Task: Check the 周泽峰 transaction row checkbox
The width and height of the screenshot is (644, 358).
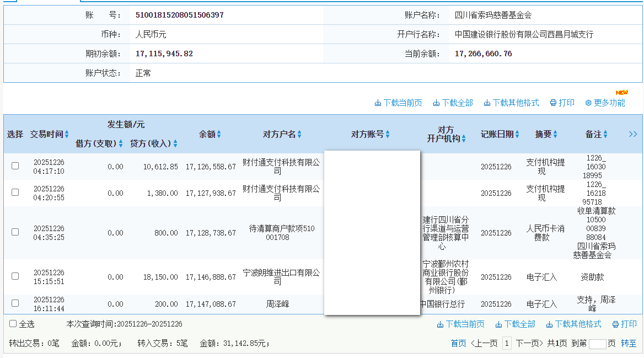Action: pos(15,303)
